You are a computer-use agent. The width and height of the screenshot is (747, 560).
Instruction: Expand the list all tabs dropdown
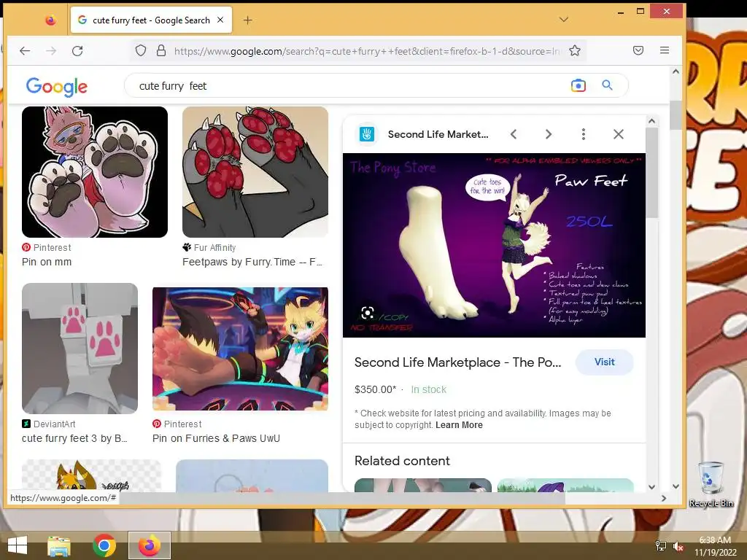tap(564, 20)
